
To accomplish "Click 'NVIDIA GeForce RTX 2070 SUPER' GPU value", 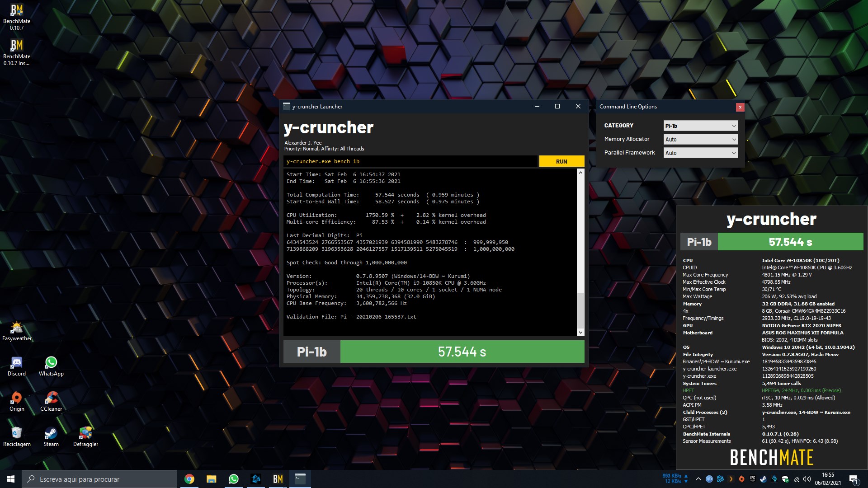I will pyautogui.click(x=802, y=325).
